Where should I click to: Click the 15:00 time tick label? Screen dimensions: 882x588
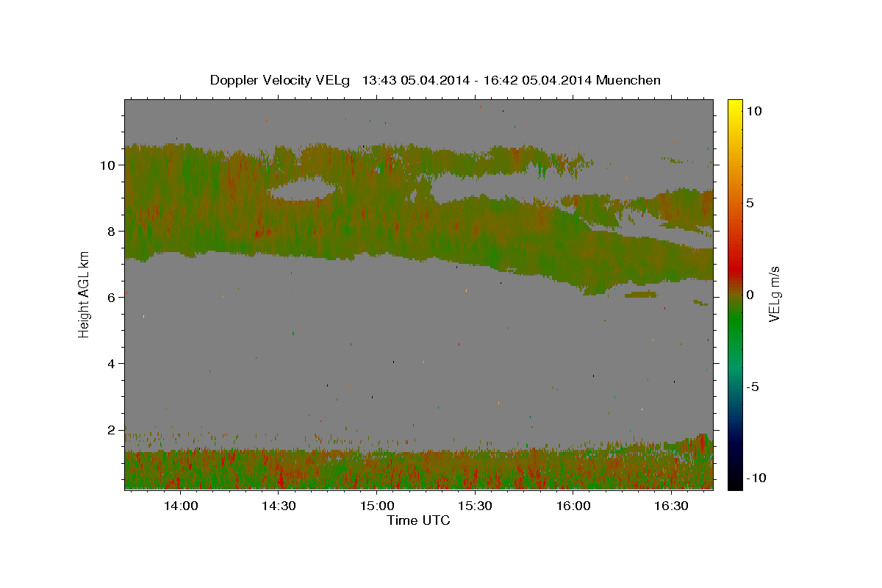377,506
